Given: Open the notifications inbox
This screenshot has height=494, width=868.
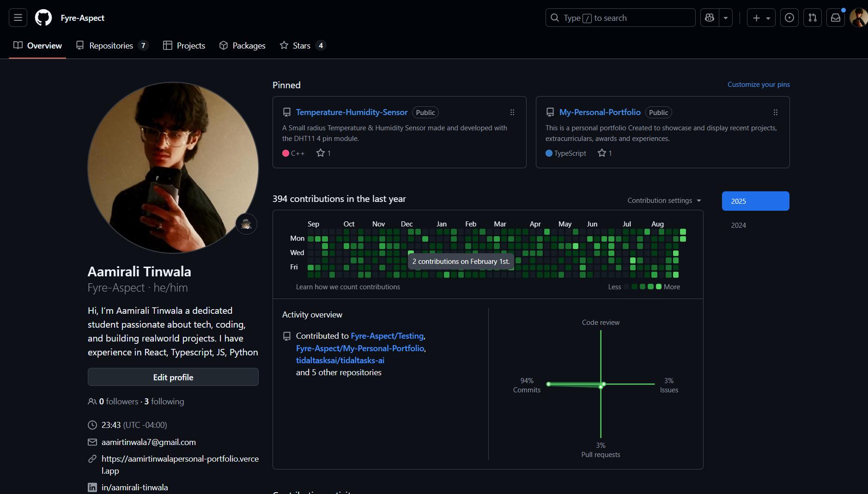Looking at the screenshot, I should point(836,18).
